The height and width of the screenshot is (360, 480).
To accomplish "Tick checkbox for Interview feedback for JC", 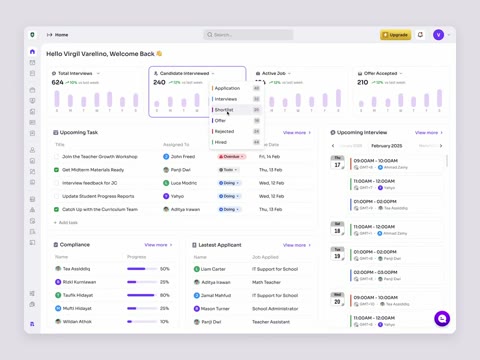I will (x=56, y=183).
